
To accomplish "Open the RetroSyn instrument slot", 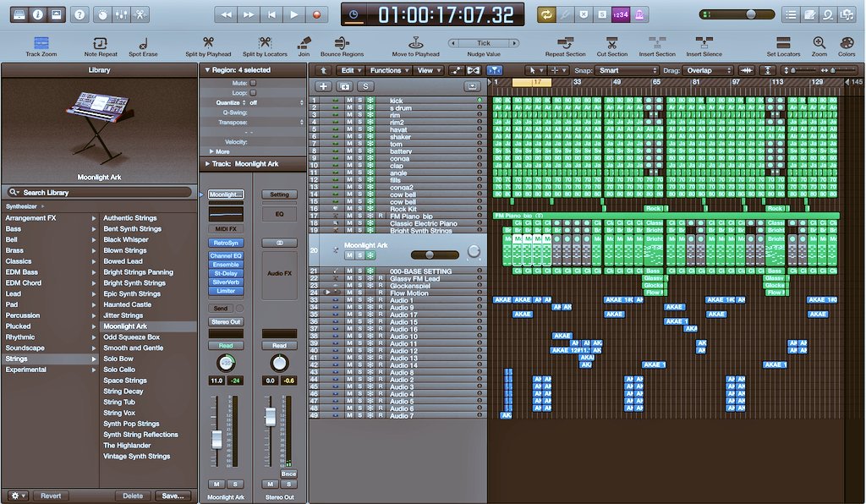I will [x=226, y=243].
